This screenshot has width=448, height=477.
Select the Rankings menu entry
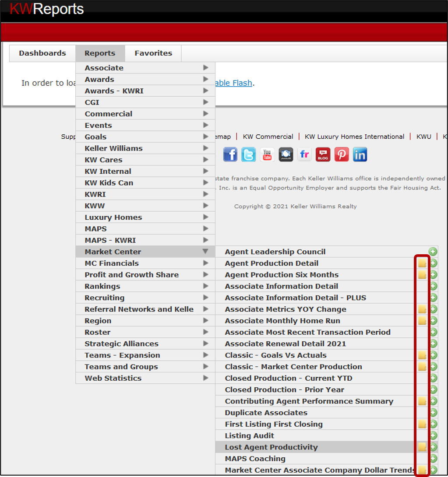145,286
